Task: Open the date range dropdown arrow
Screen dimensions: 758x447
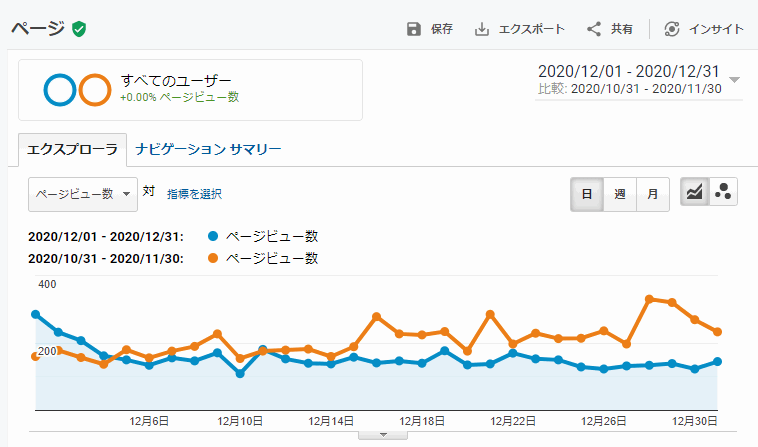Action: point(735,80)
